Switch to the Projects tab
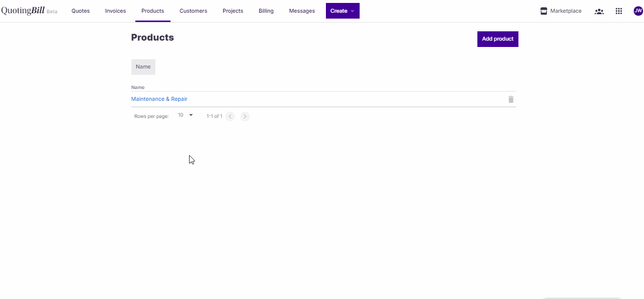This screenshot has height=299, width=644. (x=233, y=11)
